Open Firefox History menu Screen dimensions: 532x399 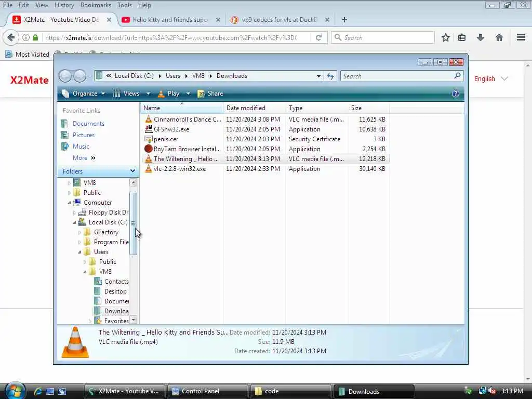64,5
